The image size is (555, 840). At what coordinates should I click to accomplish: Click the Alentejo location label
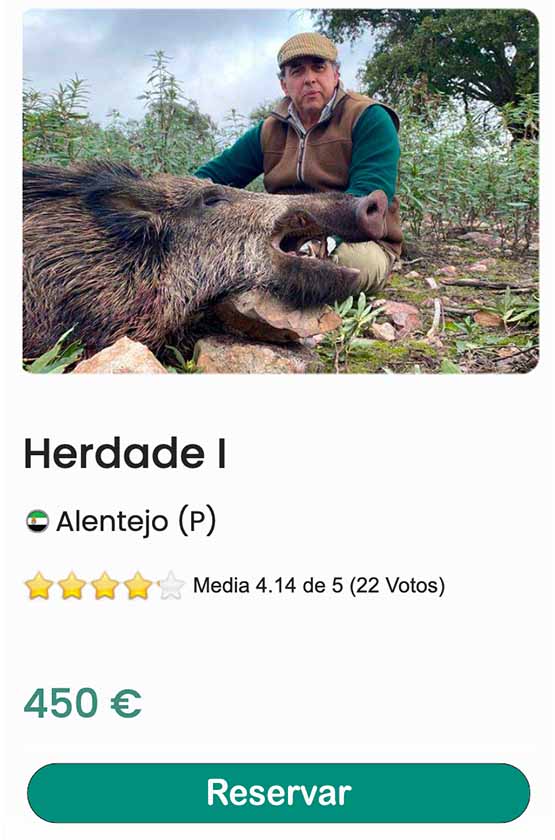pos(112,521)
